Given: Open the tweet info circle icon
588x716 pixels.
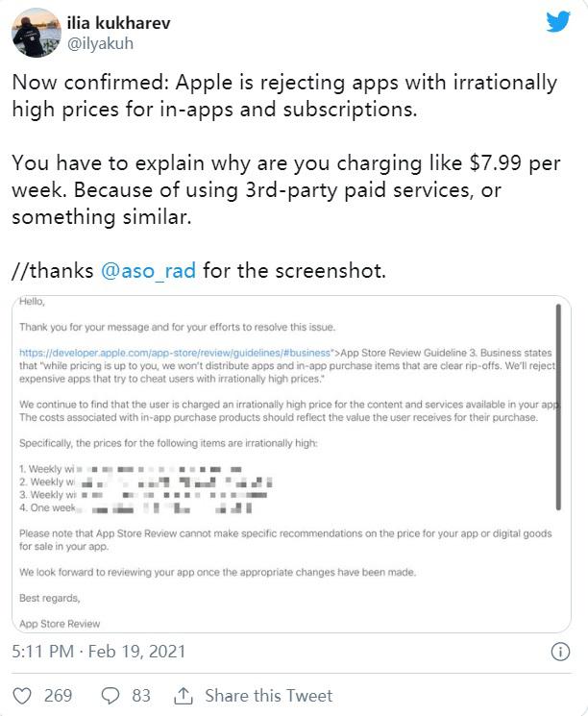Looking at the screenshot, I should [559, 652].
